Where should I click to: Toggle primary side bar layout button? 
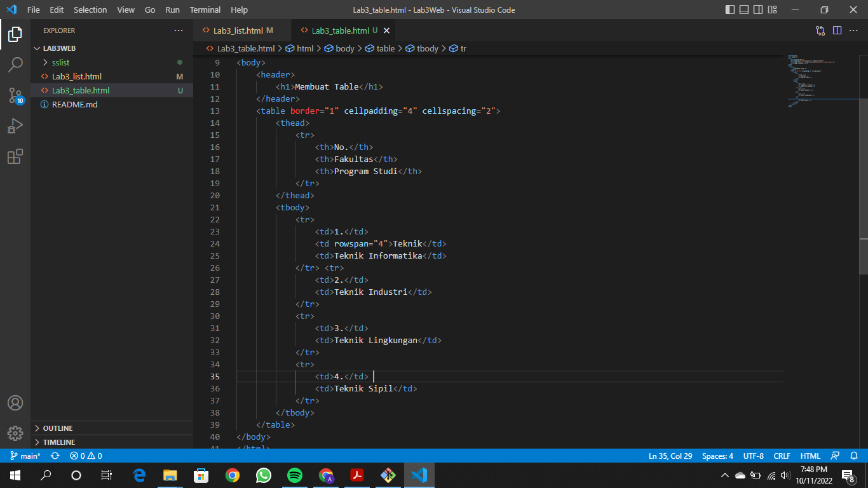[x=730, y=10]
